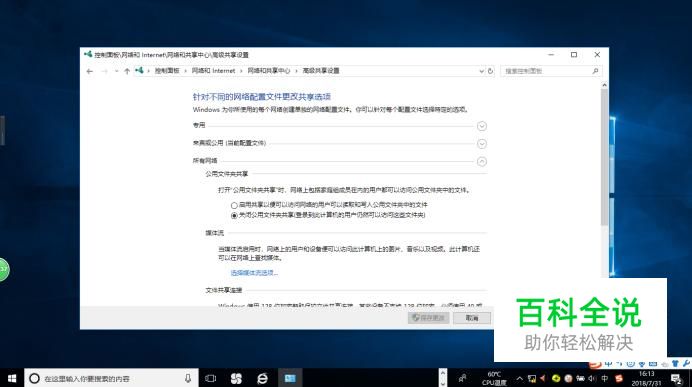Open the People icon in taskbar
692x387 pixels.
462,378
